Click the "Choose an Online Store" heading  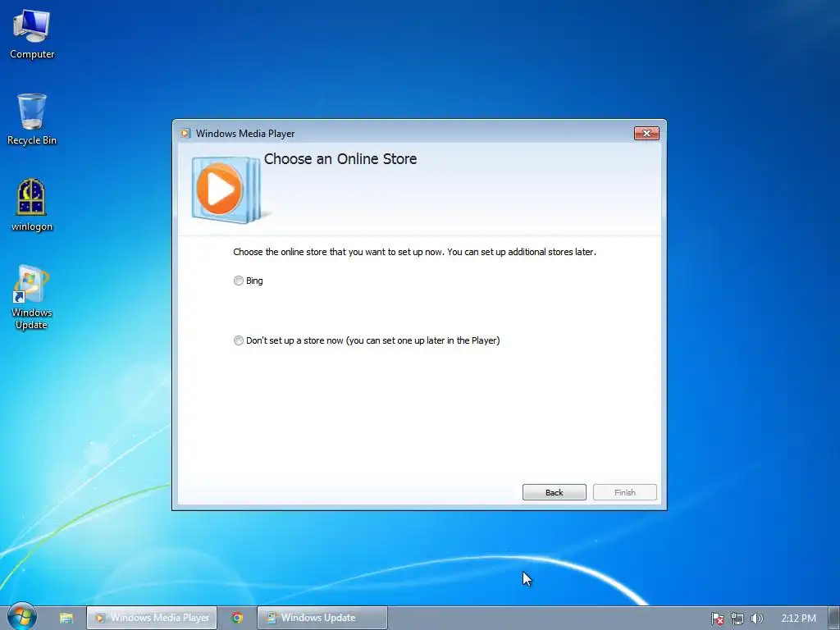click(340, 159)
